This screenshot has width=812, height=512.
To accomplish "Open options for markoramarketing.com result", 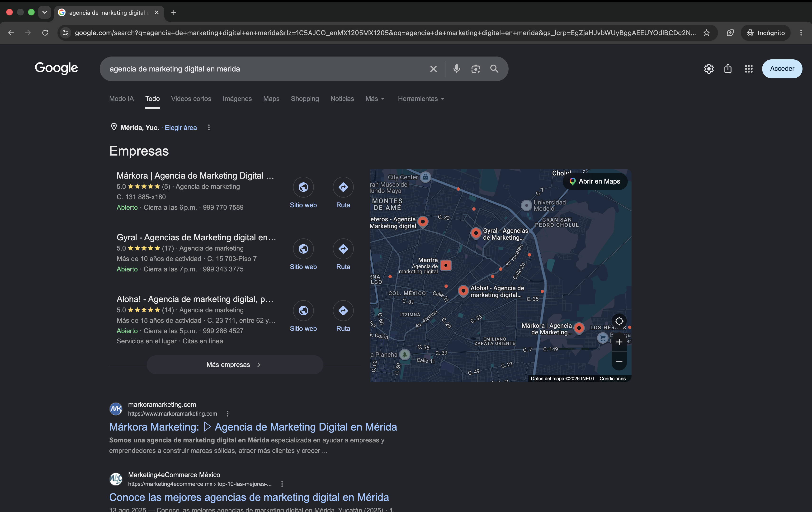I will (228, 413).
